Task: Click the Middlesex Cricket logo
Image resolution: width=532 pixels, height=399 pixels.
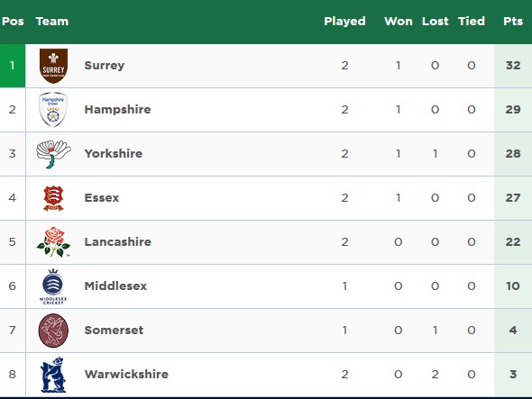Action: click(53, 286)
